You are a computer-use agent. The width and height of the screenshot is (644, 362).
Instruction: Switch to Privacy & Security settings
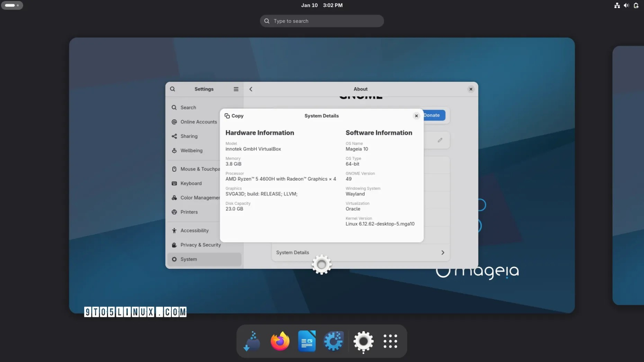200,245
